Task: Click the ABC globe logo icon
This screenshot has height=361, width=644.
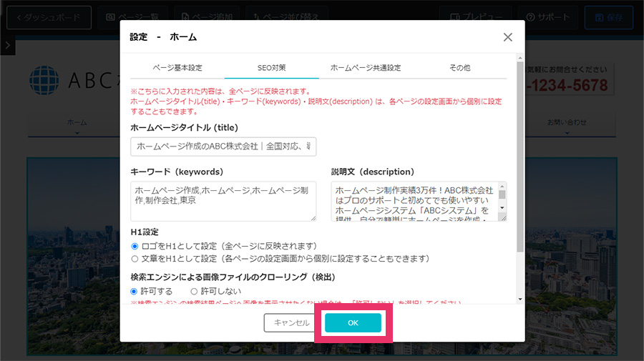Action: [x=44, y=80]
